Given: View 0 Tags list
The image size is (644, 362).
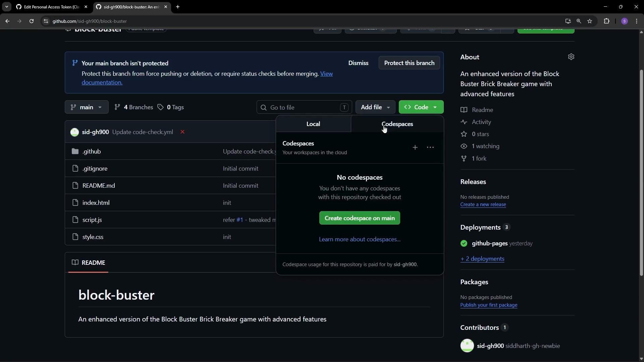Looking at the screenshot, I should click(x=171, y=107).
